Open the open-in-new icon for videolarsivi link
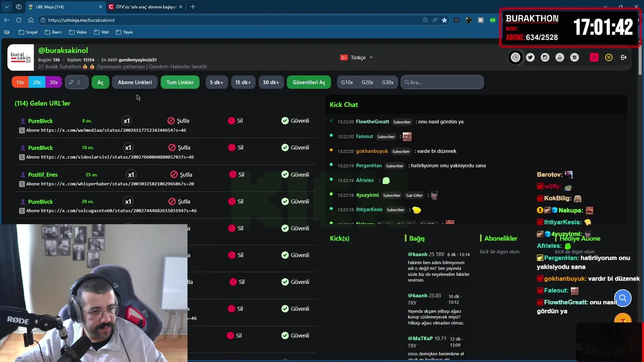Screen dimensions: 644x362 tap(22, 157)
